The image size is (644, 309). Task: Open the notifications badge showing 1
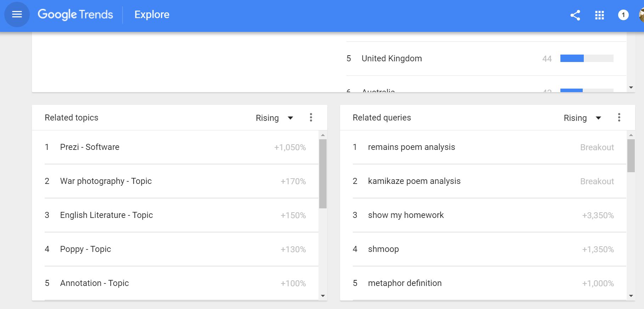pos(623,15)
